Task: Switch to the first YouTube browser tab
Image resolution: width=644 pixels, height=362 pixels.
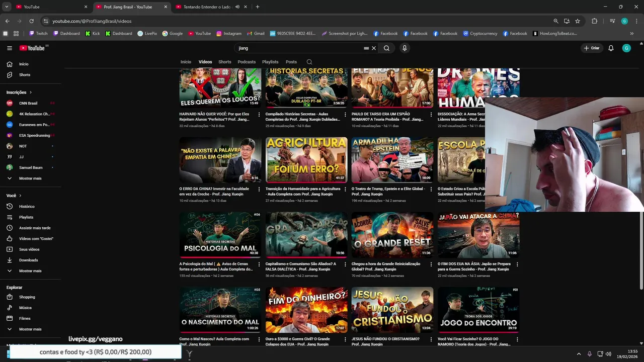Action: coord(52,7)
